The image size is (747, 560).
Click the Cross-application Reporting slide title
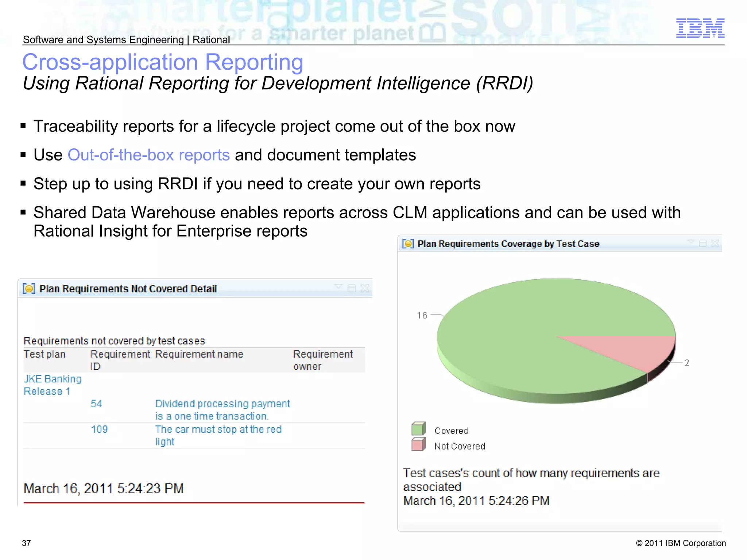click(x=163, y=62)
